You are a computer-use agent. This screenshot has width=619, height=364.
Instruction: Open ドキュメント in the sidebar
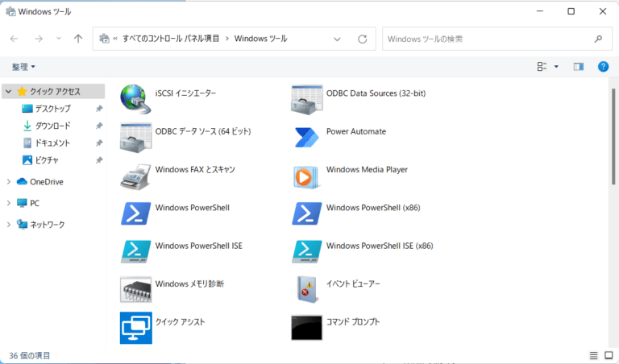[x=53, y=143]
